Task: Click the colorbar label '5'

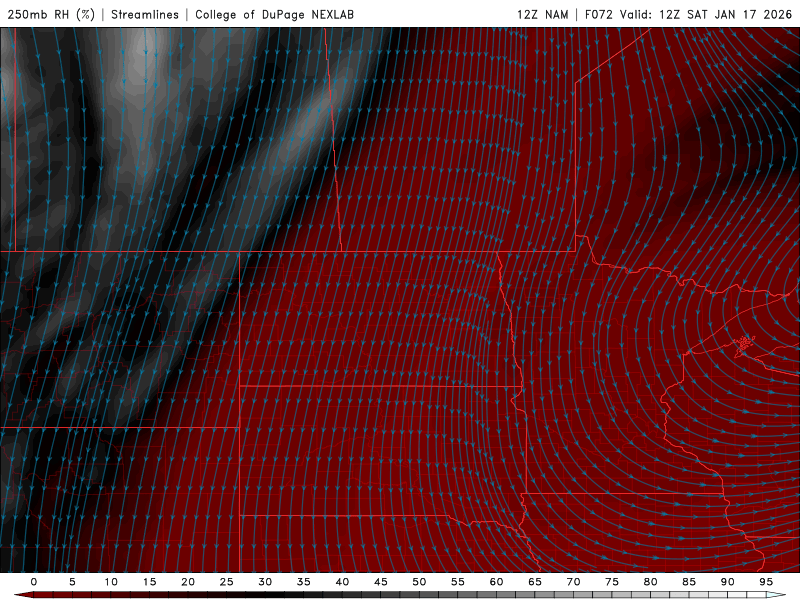Action: coord(72,582)
